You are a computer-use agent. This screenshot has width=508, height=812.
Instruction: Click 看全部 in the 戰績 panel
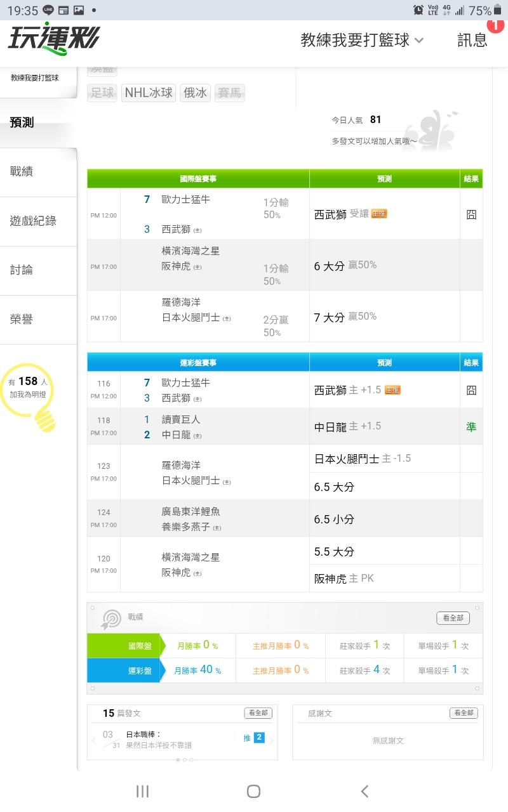click(453, 618)
